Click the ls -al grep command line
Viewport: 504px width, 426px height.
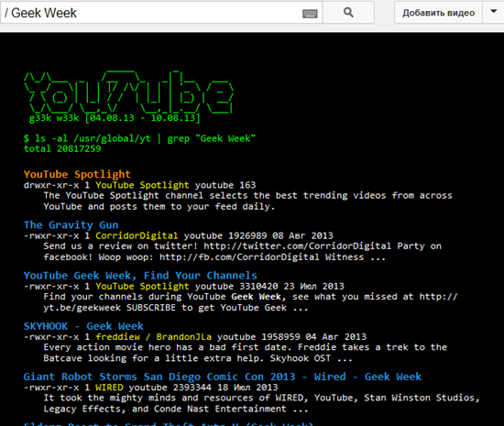139,138
